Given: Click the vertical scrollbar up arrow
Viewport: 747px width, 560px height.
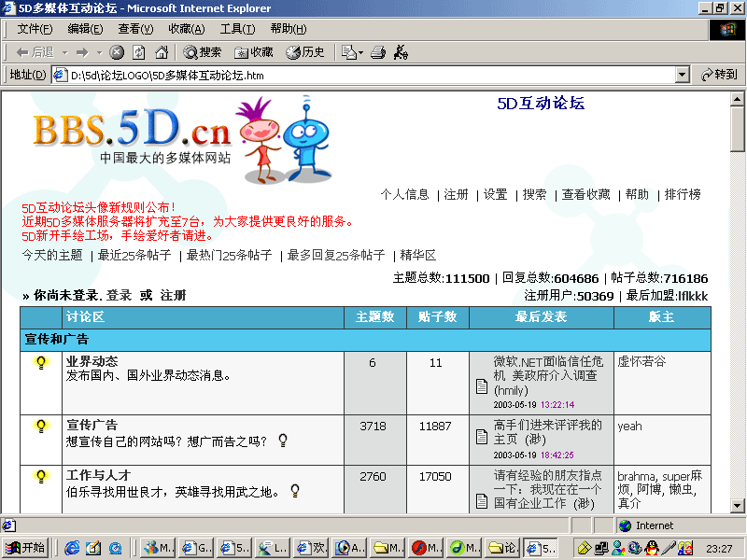Looking at the screenshot, I should [737, 100].
